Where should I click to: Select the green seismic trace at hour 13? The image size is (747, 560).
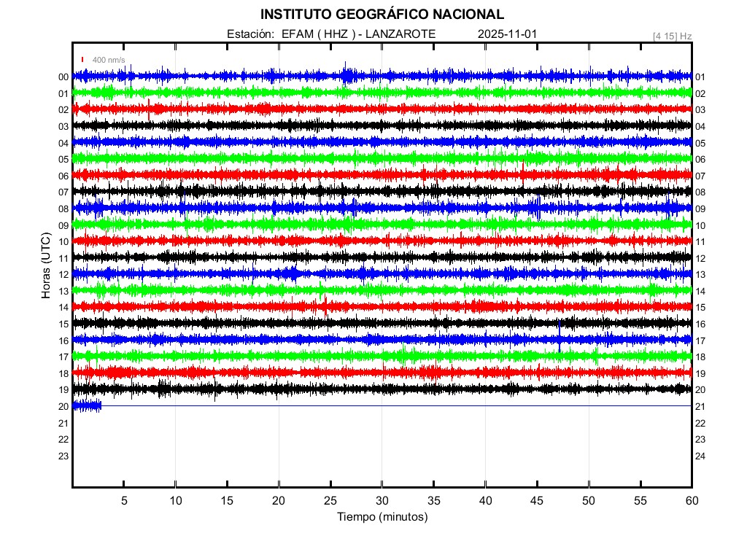382,290
